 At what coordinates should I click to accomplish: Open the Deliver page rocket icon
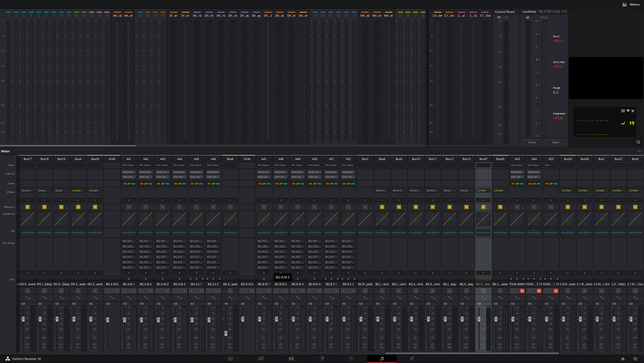[x=412, y=359]
